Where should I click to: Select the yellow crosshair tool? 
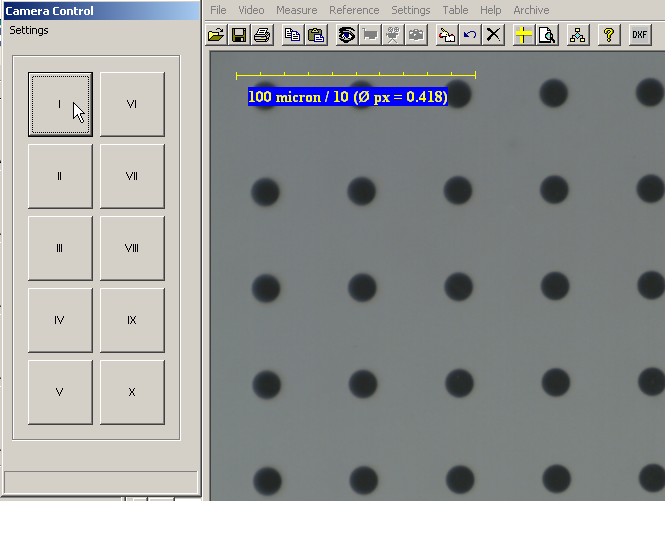pos(523,35)
